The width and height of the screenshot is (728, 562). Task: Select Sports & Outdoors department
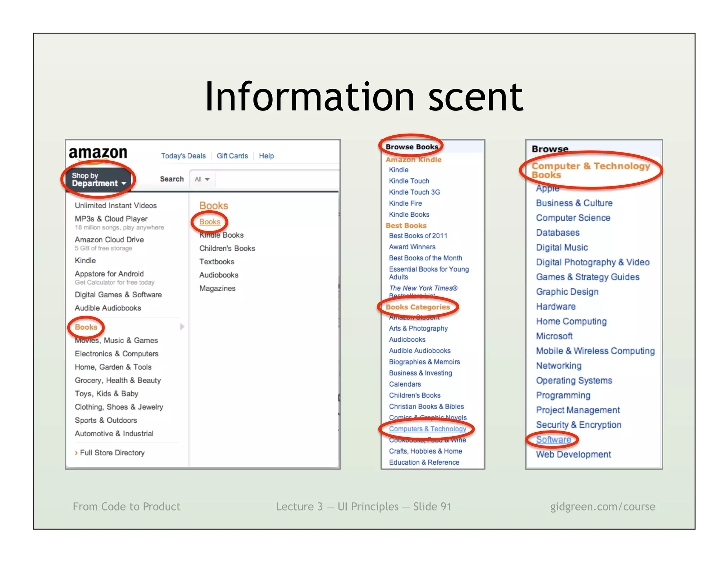coord(106,420)
